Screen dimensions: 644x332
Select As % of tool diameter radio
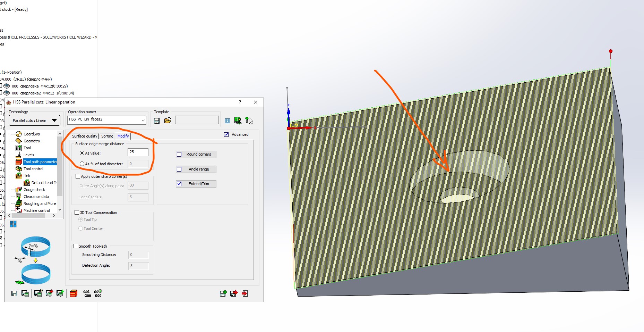[82, 164]
